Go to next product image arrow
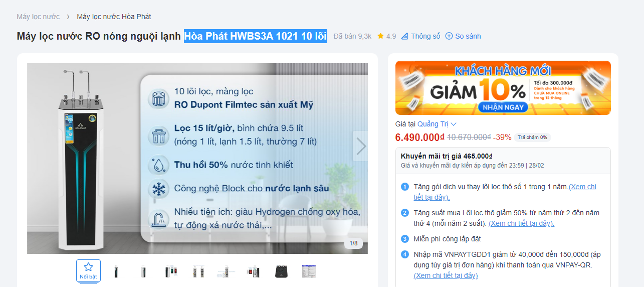Screen dimensions: 644x287 pyautogui.click(x=361, y=146)
